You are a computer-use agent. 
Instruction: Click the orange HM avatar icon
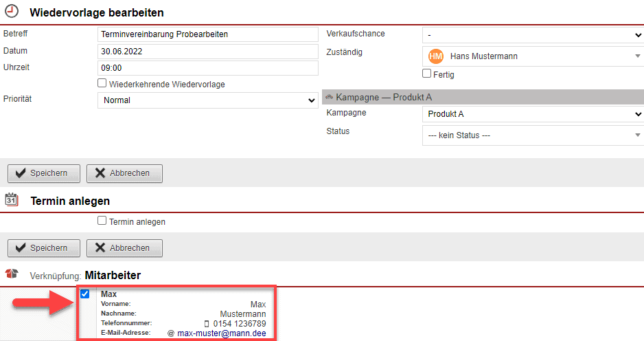click(x=435, y=56)
